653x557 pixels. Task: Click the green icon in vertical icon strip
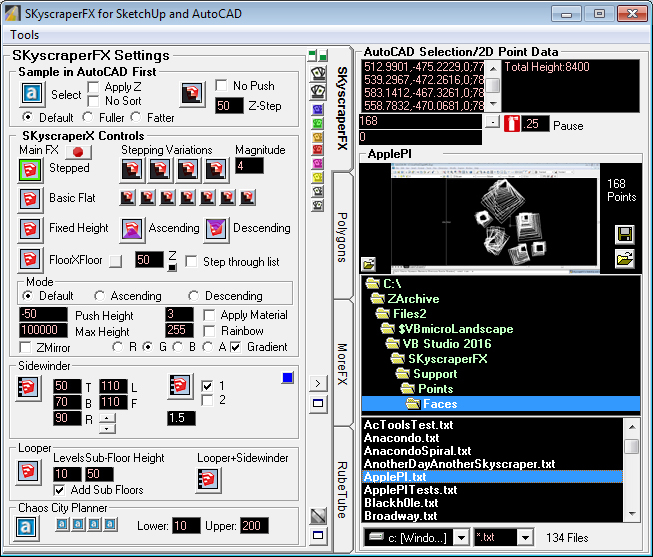coord(318,123)
